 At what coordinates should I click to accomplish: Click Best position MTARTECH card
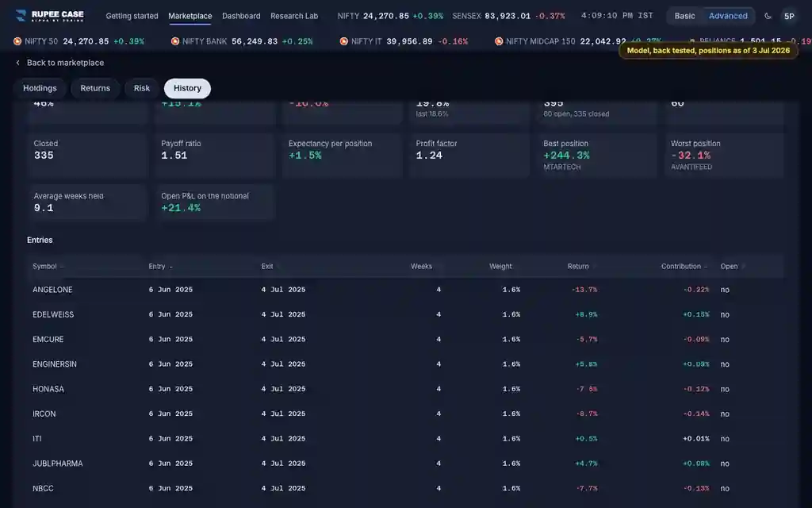(596, 155)
